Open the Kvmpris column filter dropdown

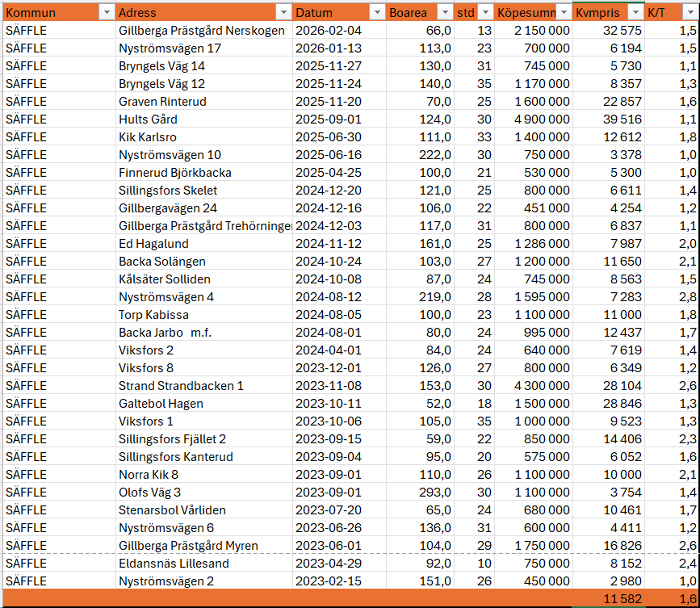pyautogui.click(x=635, y=13)
